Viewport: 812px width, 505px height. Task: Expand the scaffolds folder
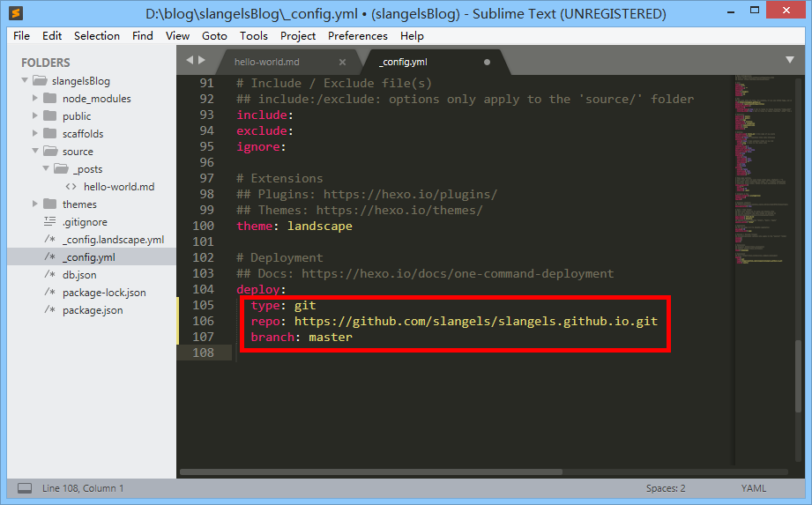pyautogui.click(x=34, y=133)
